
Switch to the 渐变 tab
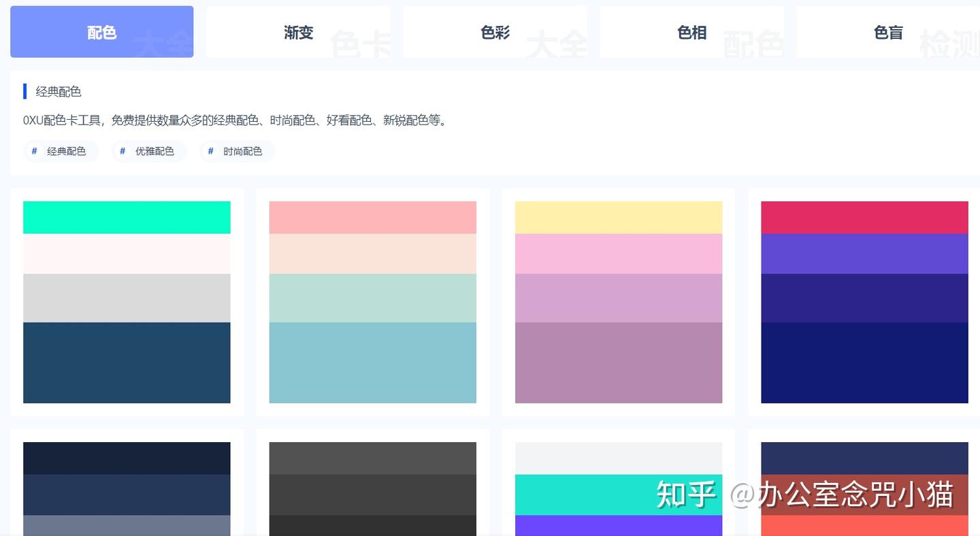coord(298,32)
